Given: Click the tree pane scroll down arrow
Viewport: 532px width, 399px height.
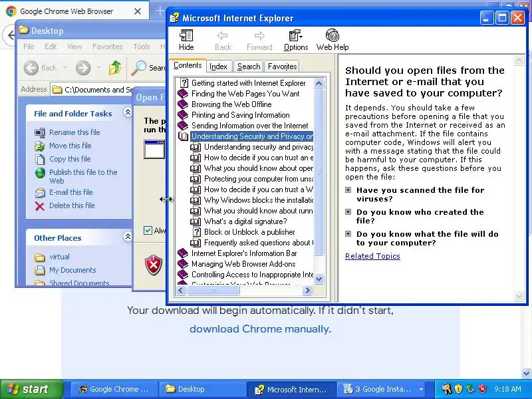Looking at the screenshot, I should point(319,279).
